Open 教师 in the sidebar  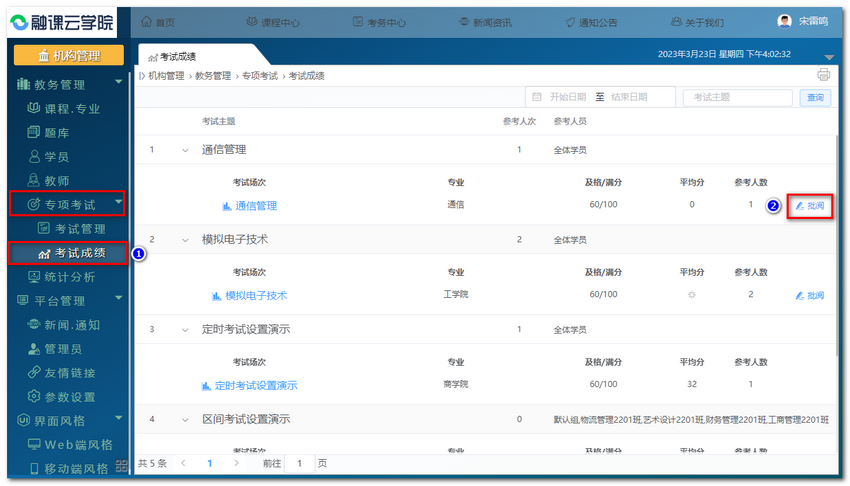[48, 180]
